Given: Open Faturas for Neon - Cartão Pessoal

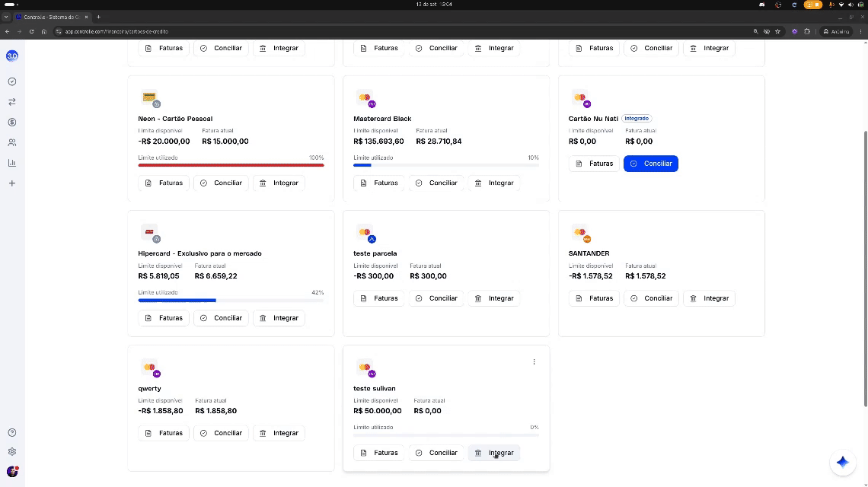Looking at the screenshot, I should (164, 183).
